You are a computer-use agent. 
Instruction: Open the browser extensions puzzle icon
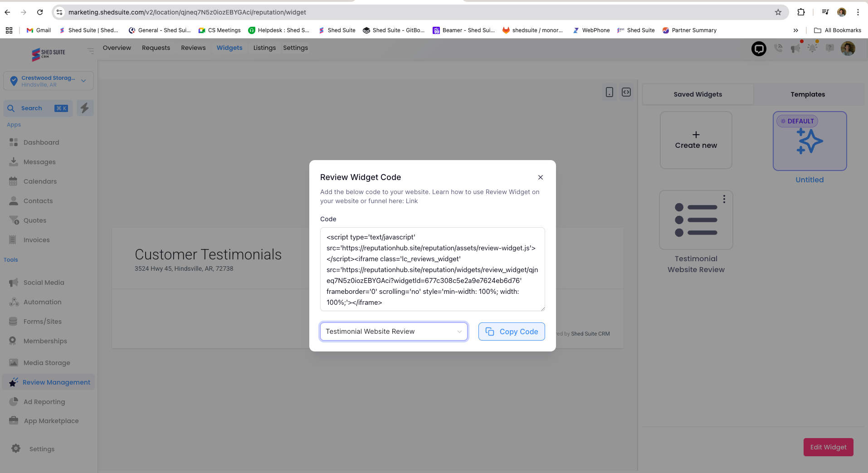click(x=801, y=12)
